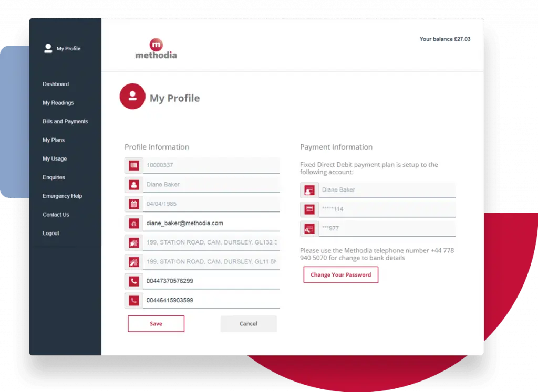Click the phone icon beside 00447370576299
The height and width of the screenshot is (392, 538).
coord(134,281)
